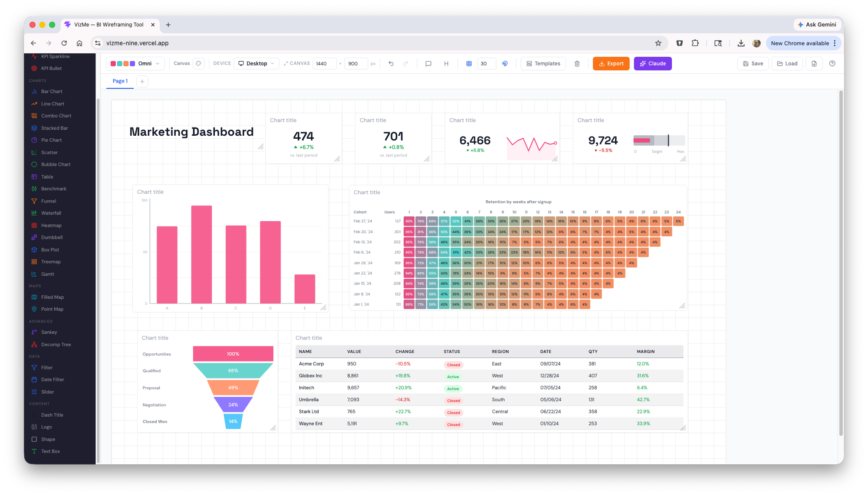The image size is (868, 496).
Task: Reload the page in Chrome
Action: [x=64, y=43]
